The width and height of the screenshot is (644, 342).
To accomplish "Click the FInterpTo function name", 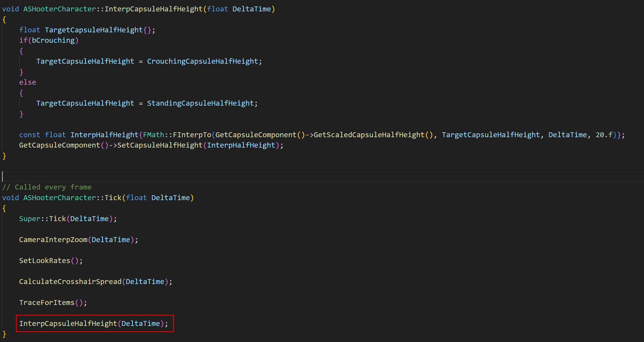I will 192,135.
